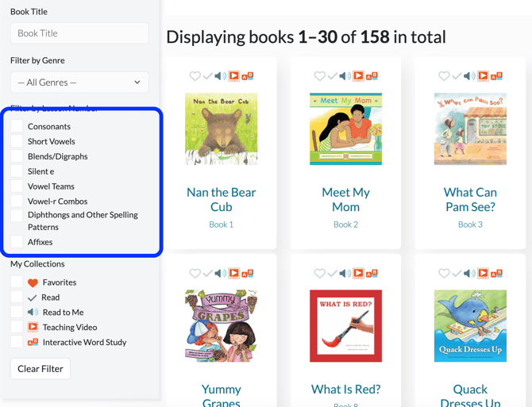Play Read to Me audio for Yummy Grapes
532x407 pixels.
coord(220,273)
